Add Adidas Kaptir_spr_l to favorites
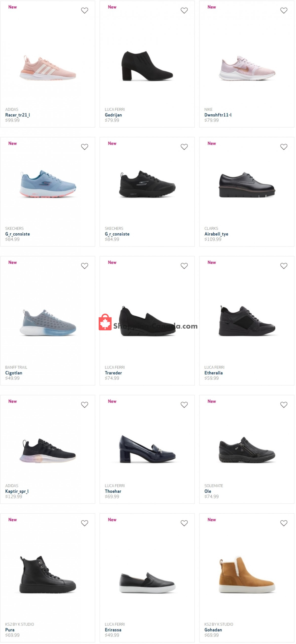The width and height of the screenshot is (296, 644). pyautogui.click(x=85, y=405)
